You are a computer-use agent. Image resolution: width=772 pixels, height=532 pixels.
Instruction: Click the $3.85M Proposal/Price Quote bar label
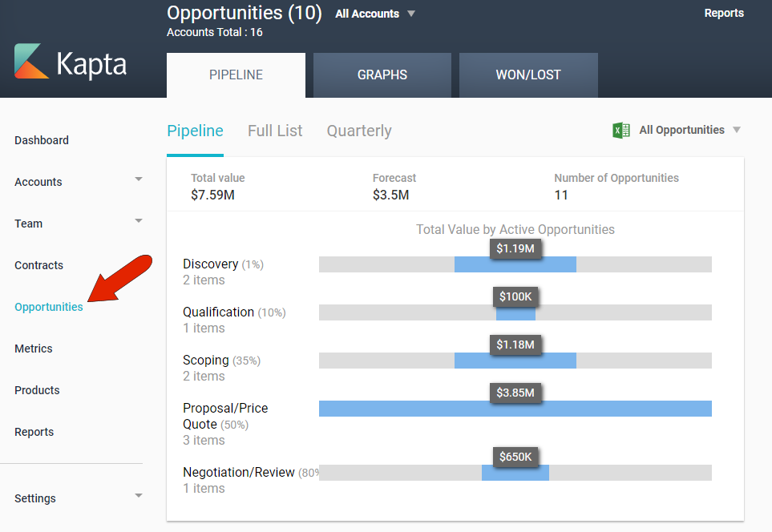tap(515, 393)
